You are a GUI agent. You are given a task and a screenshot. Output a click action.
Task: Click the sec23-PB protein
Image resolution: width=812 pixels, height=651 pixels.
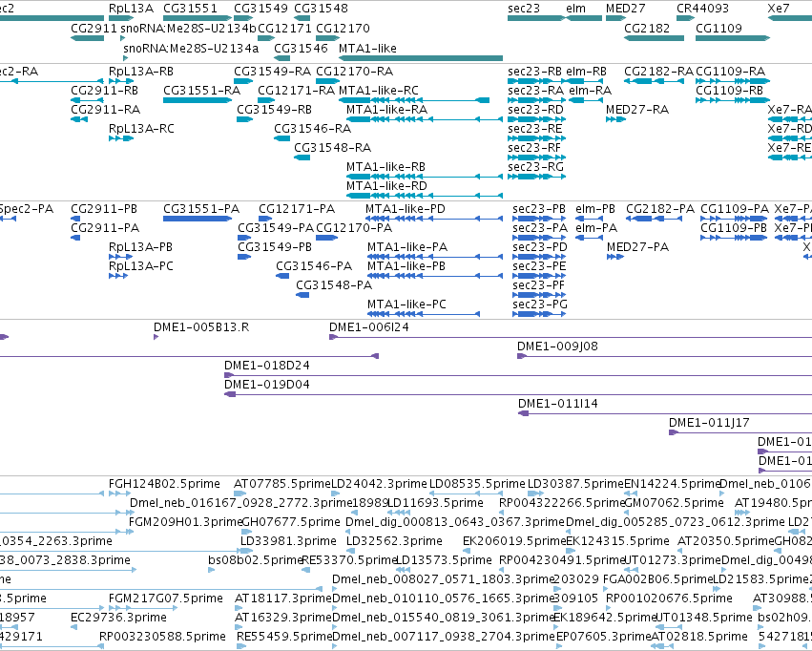(x=539, y=219)
